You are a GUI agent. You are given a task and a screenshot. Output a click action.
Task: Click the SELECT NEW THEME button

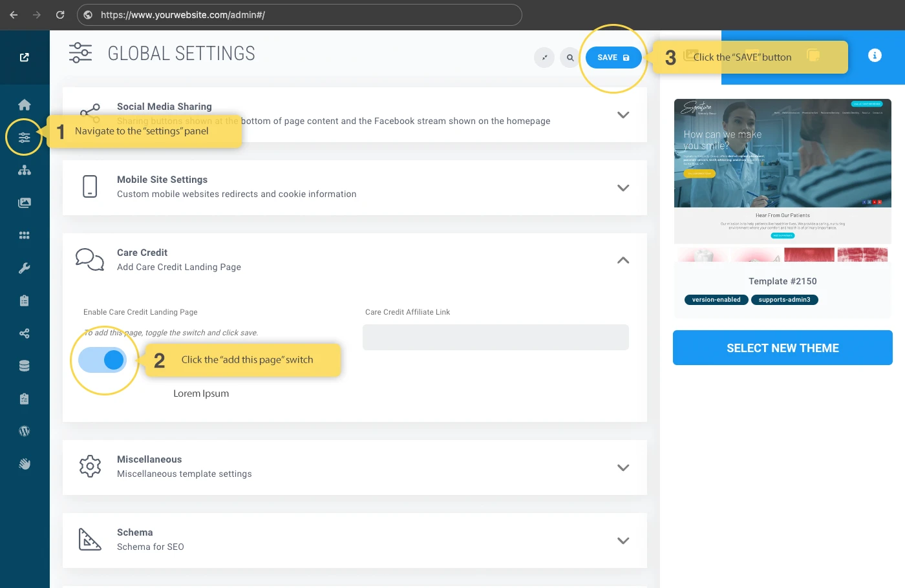pyautogui.click(x=782, y=348)
